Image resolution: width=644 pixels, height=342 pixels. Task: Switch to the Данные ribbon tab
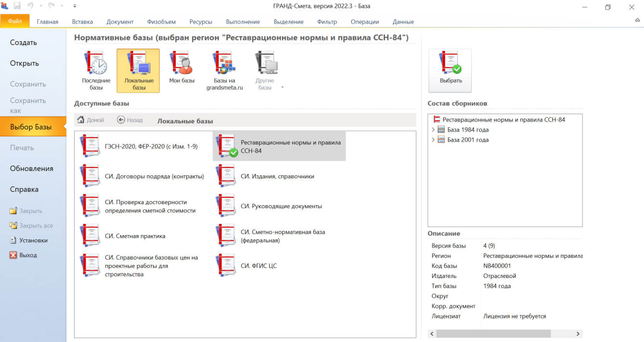(x=403, y=22)
